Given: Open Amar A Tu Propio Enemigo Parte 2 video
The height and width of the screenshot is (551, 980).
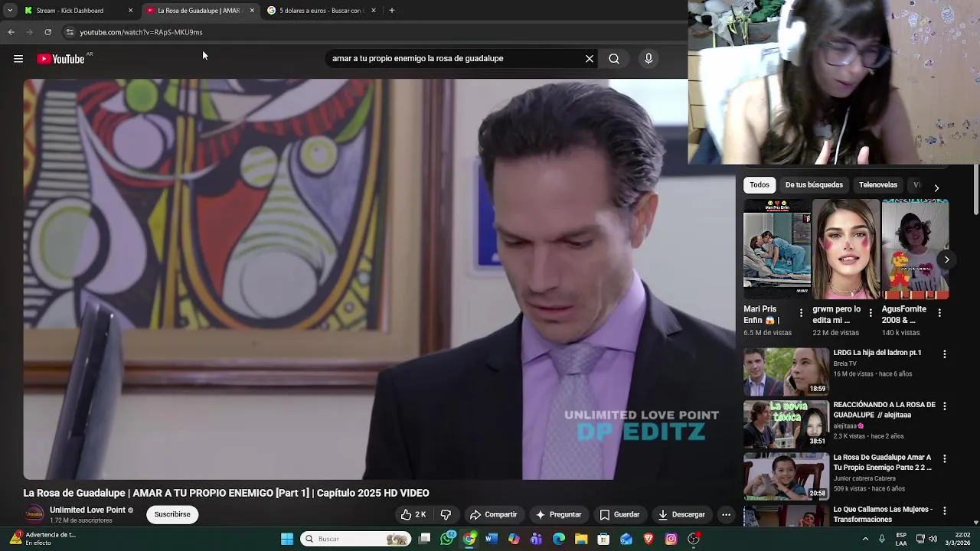Looking at the screenshot, I should pos(786,476).
